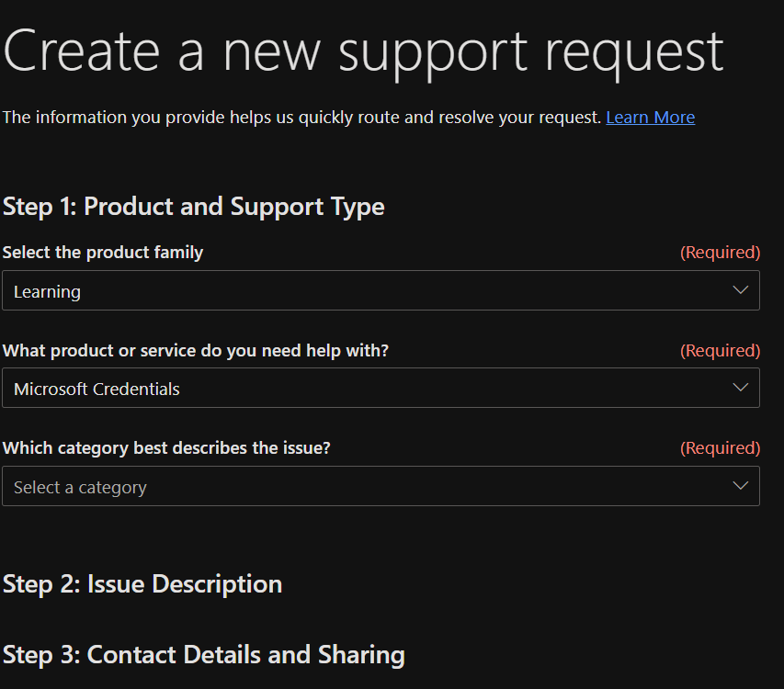Screen dimensions: 784x689
Task: Click chevron arrow in Select a category field
Action: 740,486
